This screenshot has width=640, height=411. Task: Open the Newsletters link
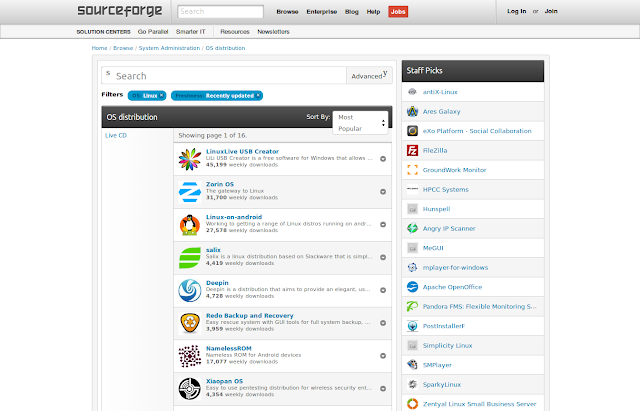pos(273,31)
